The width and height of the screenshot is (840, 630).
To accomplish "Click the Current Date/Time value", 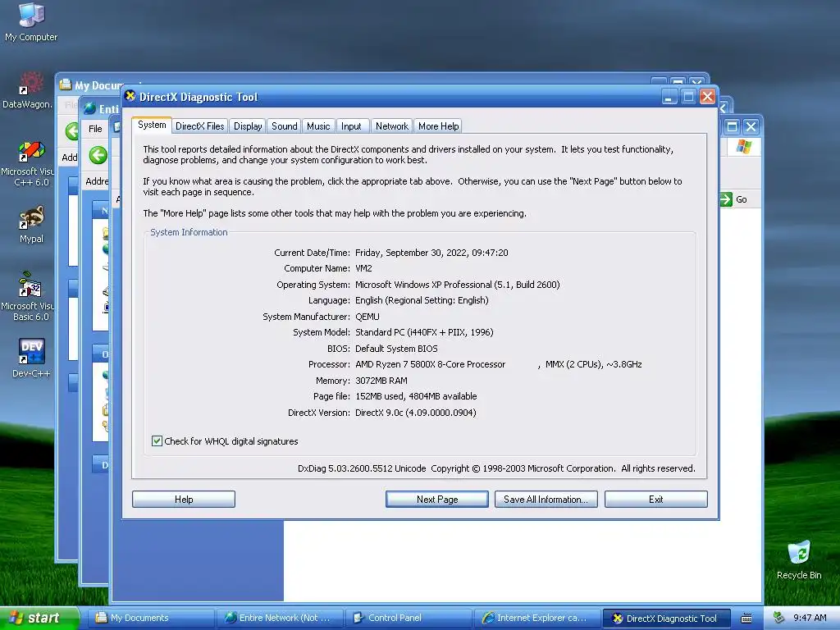I will 431,253.
